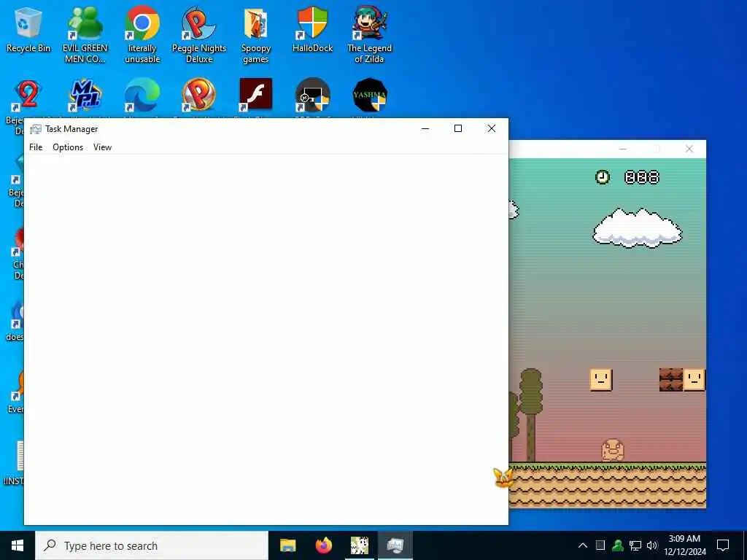
Task: Select the blue MPI game shortcut
Action: (x=85, y=94)
